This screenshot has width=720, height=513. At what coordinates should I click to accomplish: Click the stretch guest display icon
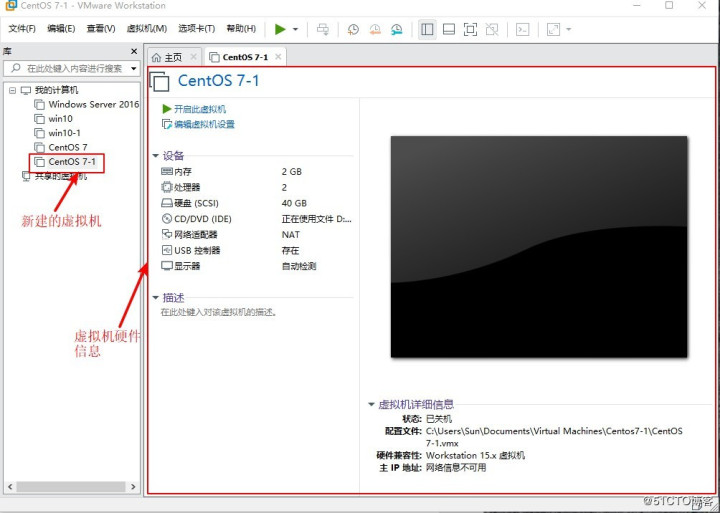[x=553, y=29]
